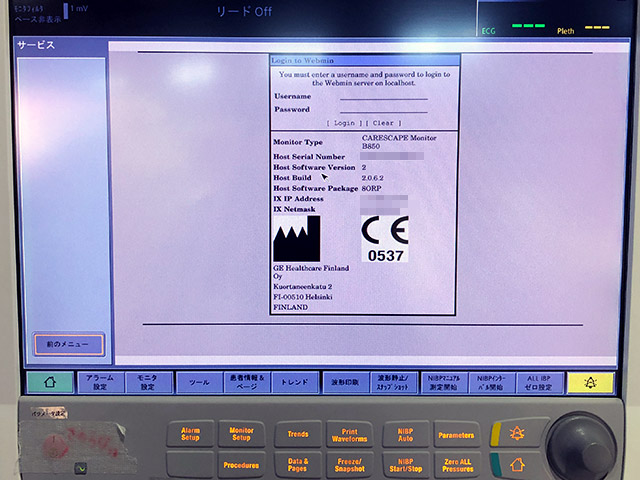Open the モニタ設定 on-screen menu

pyautogui.click(x=148, y=382)
